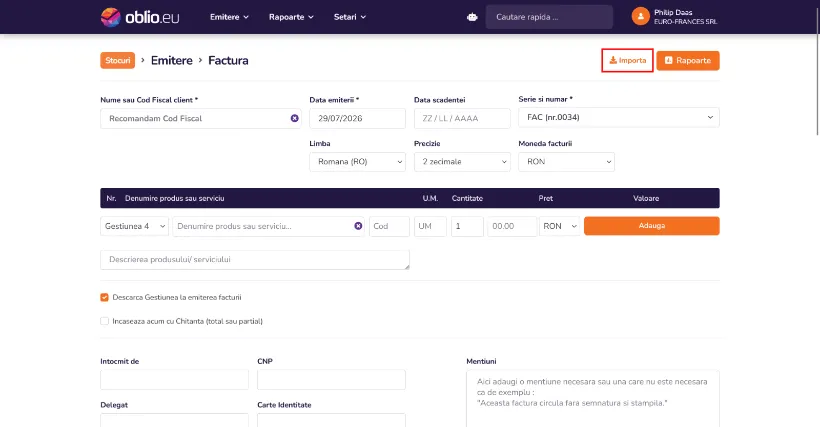Open the Limba dropdown showing Romana (RO)
Screen dimensions: 820x427
357,162
